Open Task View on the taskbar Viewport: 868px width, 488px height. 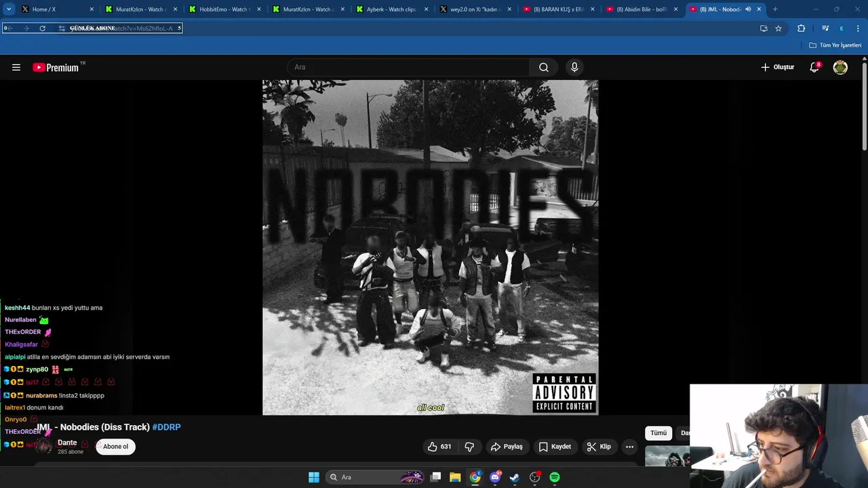pos(436,477)
